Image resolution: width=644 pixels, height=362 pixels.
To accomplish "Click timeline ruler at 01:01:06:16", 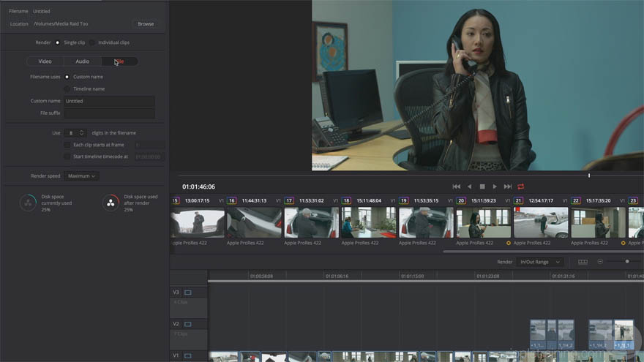I will coord(337,276).
